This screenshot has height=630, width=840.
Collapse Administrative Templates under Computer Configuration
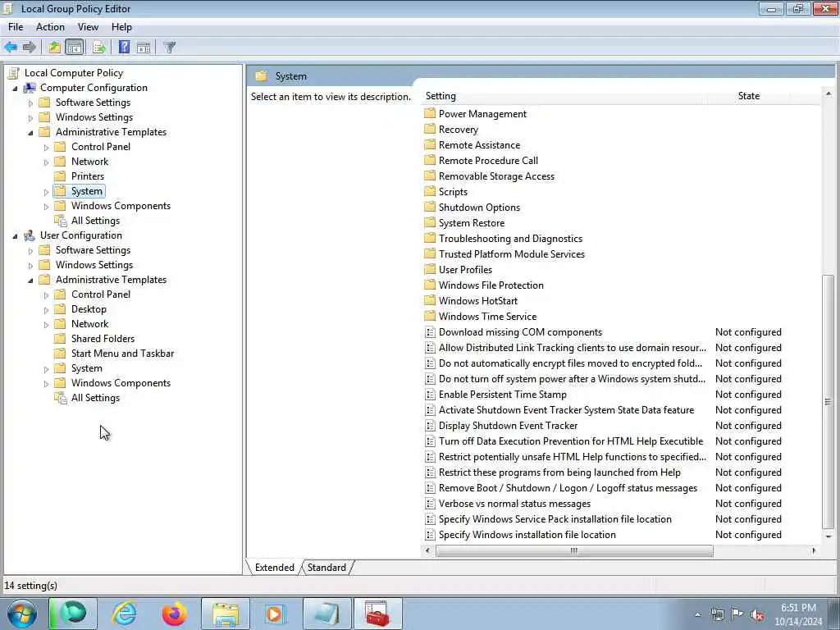pyautogui.click(x=30, y=132)
